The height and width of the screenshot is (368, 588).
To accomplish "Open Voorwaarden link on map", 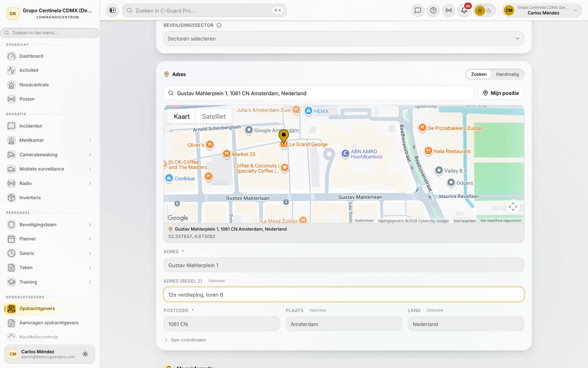I will click(465, 221).
